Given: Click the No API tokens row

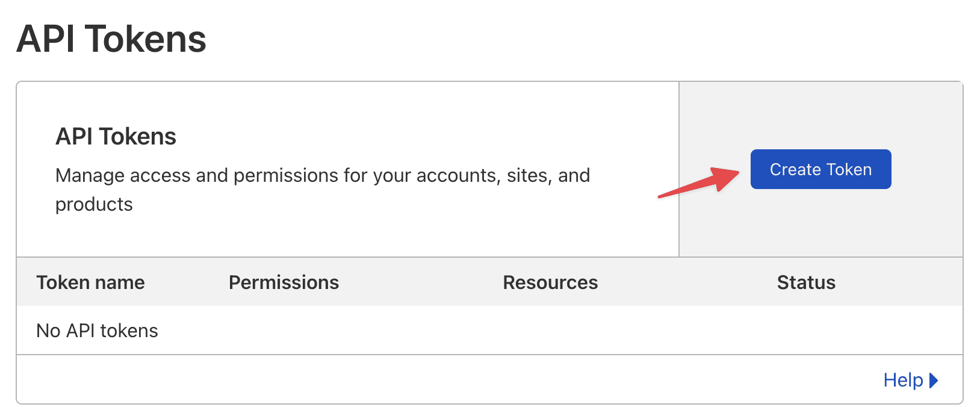Looking at the screenshot, I should point(489,331).
